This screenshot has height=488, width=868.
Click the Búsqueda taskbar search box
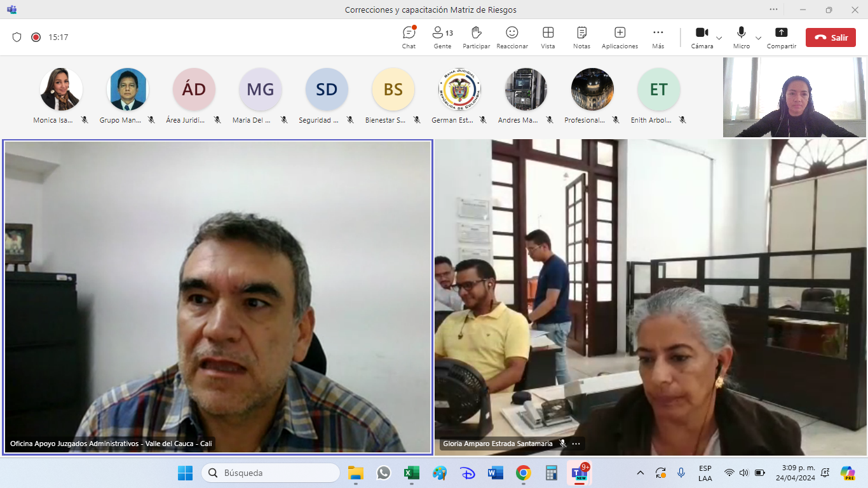pos(271,473)
